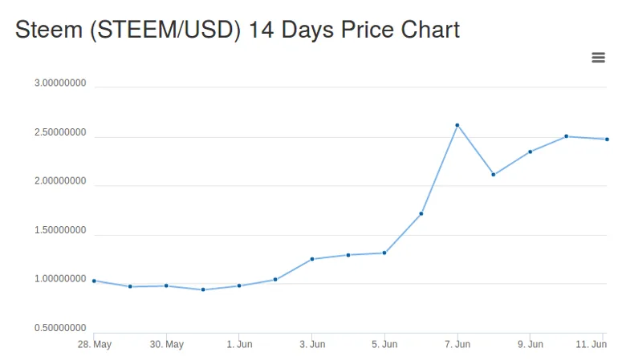Select the 2 Jun price marker
The image size is (622, 364).
pos(275,279)
